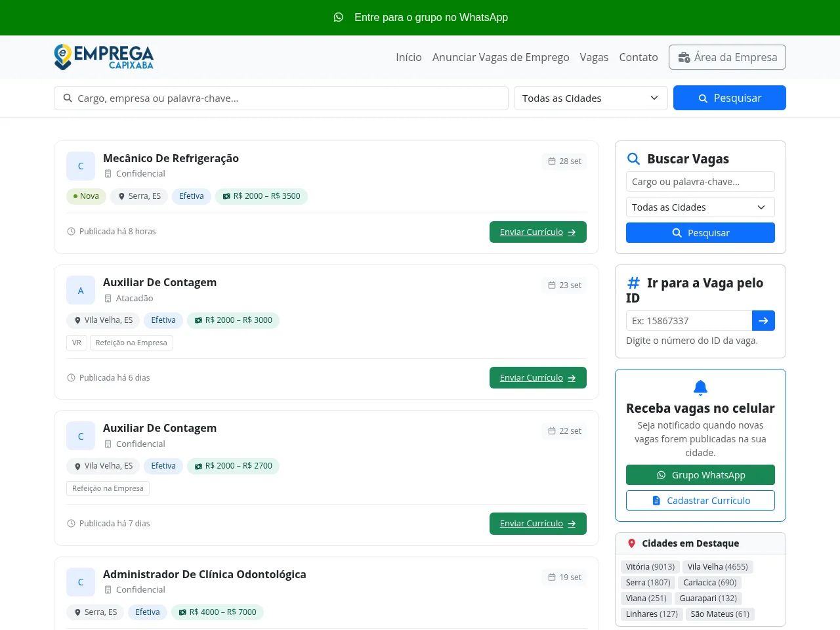
Task: Send résumé for the 22 set Auxiliar De Contagem
Action: 538,524
